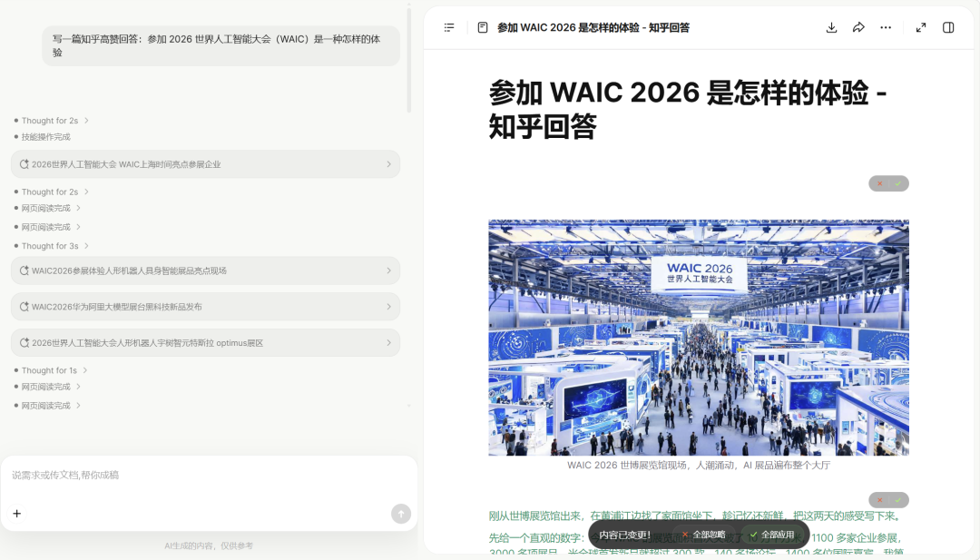Open the three-dot more options menu
Viewport: 980px width, 560px height.
click(x=886, y=27)
